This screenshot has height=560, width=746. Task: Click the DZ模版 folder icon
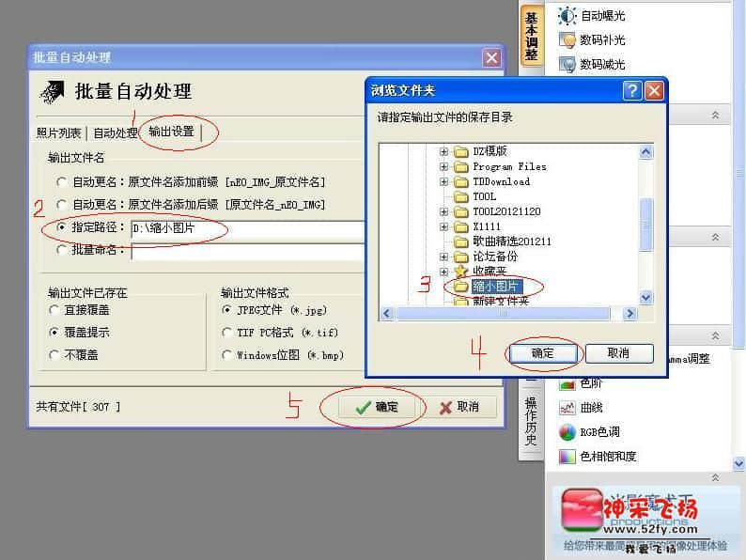(460, 152)
